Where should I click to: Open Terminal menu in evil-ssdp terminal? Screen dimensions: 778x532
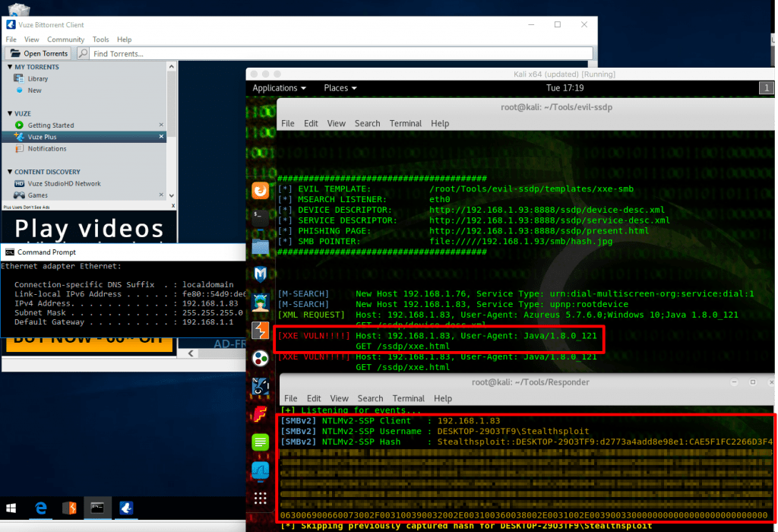[x=406, y=123]
